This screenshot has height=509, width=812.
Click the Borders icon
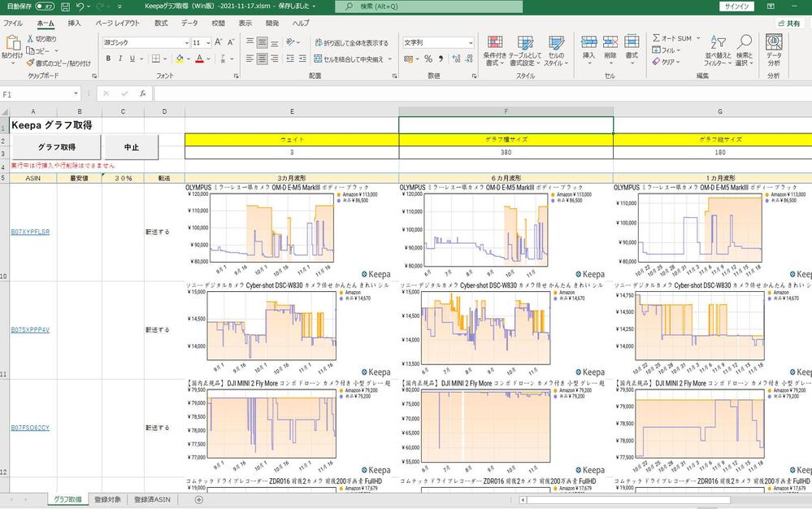click(155, 59)
